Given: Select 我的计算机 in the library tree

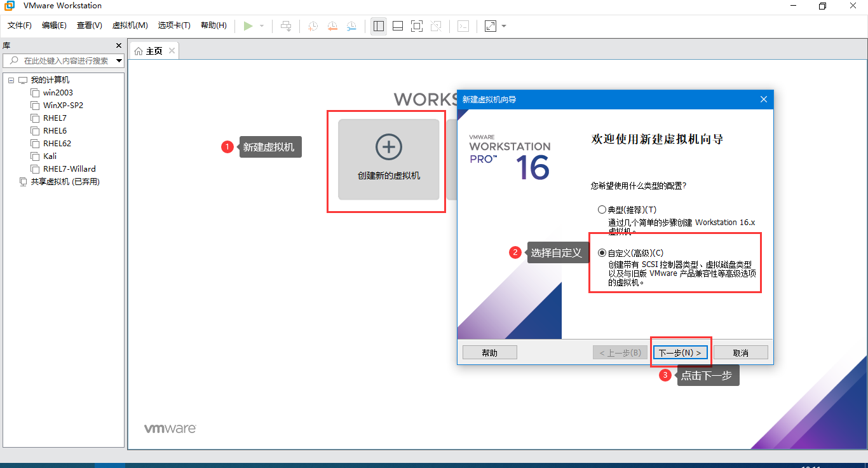Looking at the screenshot, I should pos(50,80).
